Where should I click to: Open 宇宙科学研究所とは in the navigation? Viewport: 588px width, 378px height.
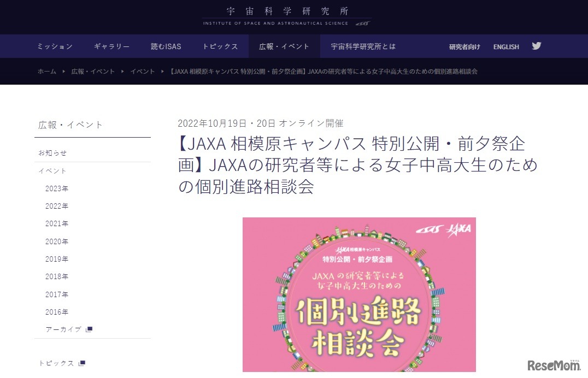click(363, 46)
